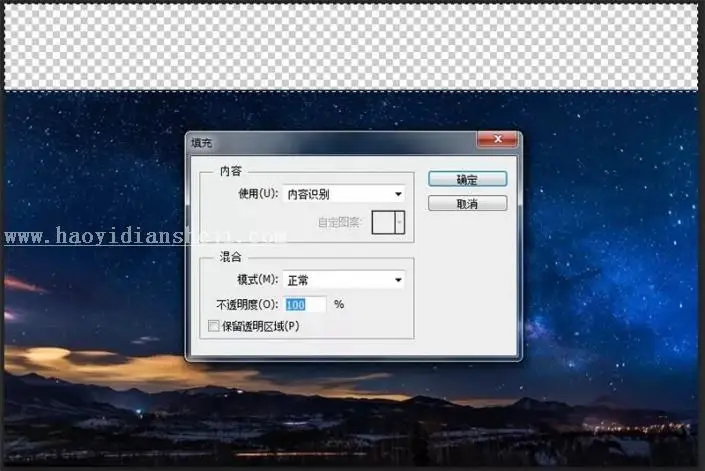Confirm the fill with 确定 button

(467, 179)
